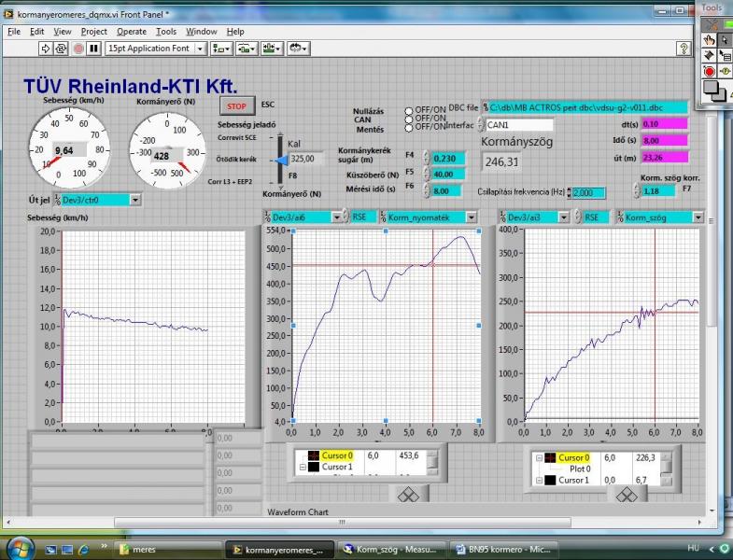Click the red STOP button

pos(237,106)
